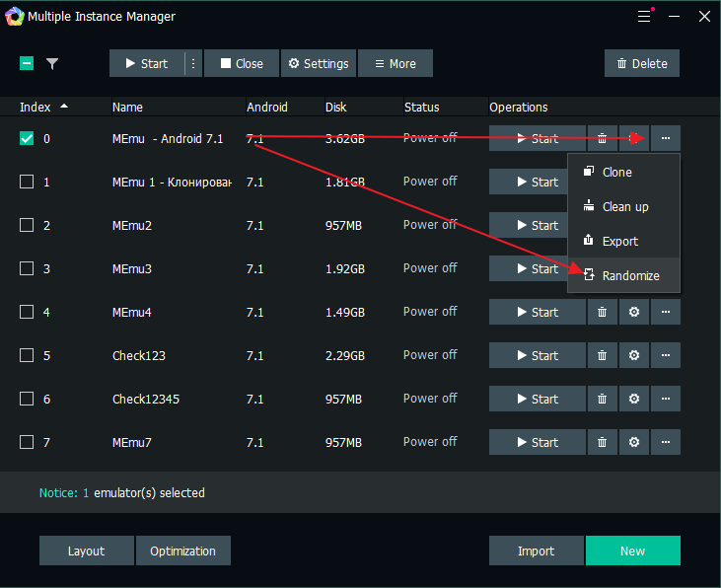Start the MEmu3 instance
Viewport: 721px width, 588px height.
pyautogui.click(x=529, y=268)
